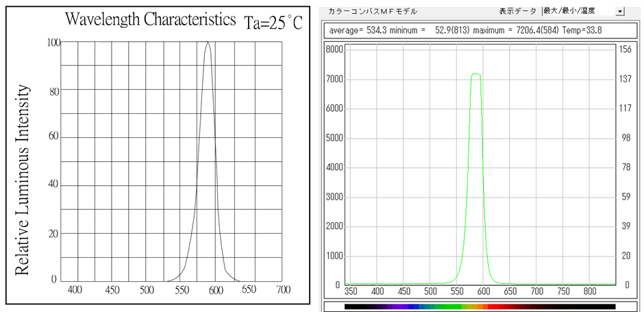Screen dimensions: 644x312
Task: Click the 表示データ label
Action: coord(519,11)
